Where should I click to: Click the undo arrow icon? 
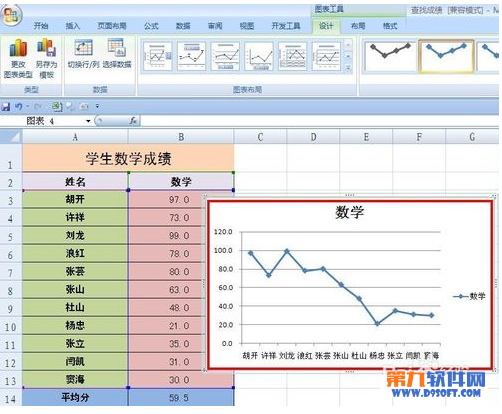19,107
